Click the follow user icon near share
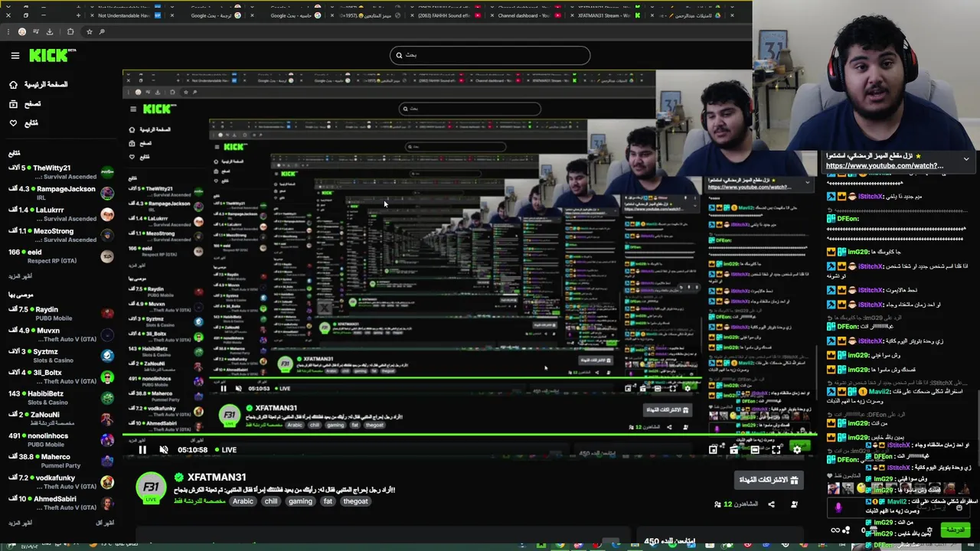 pyautogui.click(x=794, y=504)
